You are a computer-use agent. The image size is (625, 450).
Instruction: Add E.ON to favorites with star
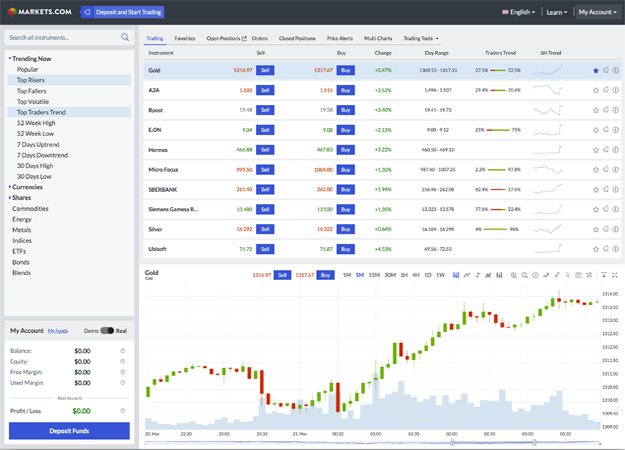596,130
